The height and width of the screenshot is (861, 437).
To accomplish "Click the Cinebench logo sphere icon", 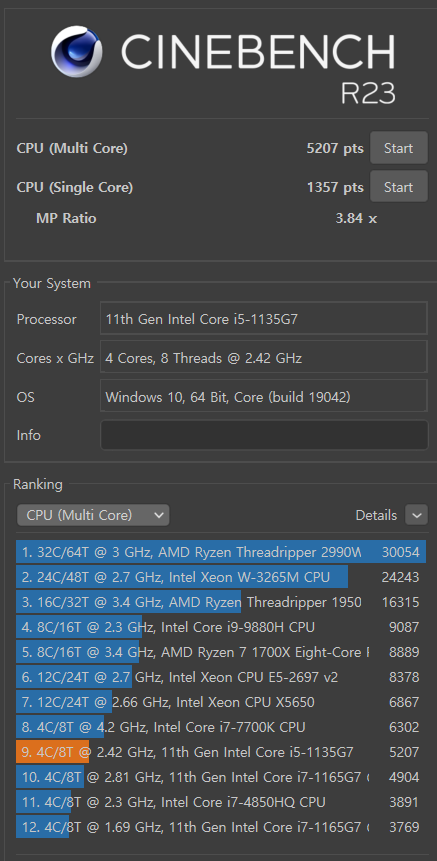I will point(77,52).
